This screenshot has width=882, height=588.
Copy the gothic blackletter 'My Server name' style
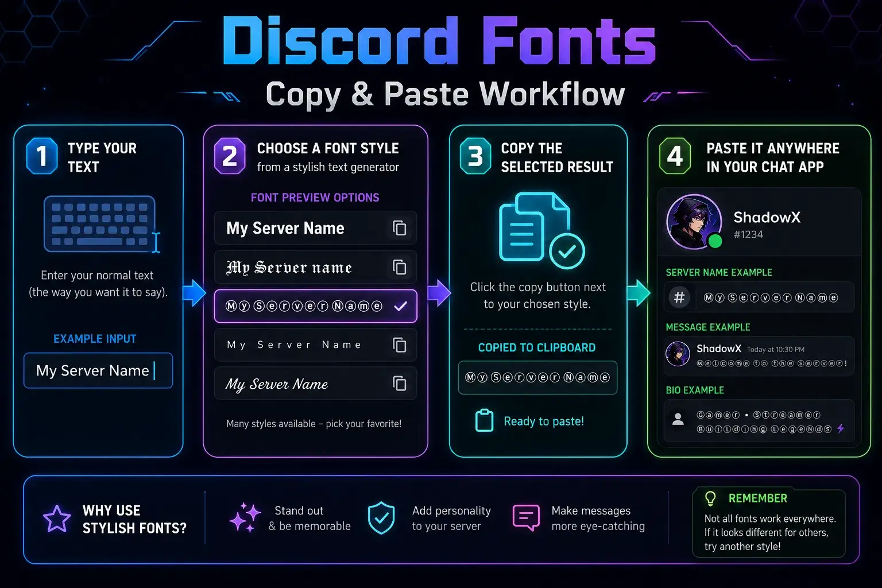[400, 267]
